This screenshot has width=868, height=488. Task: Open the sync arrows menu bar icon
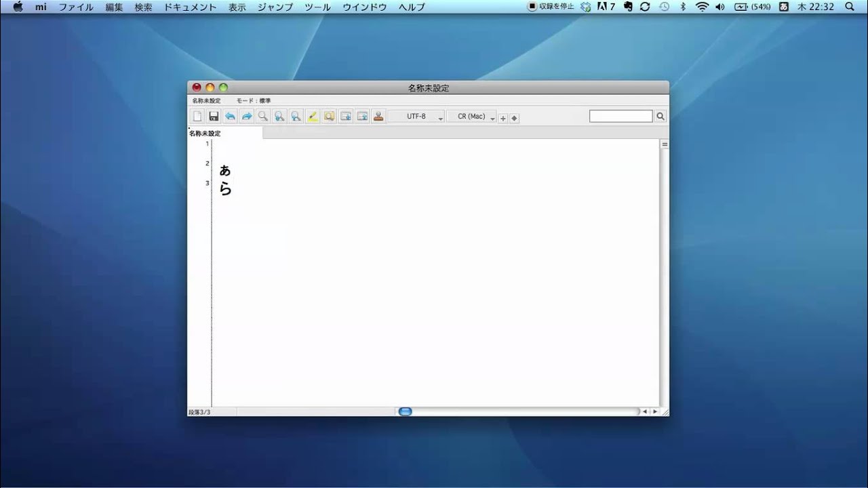point(645,7)
